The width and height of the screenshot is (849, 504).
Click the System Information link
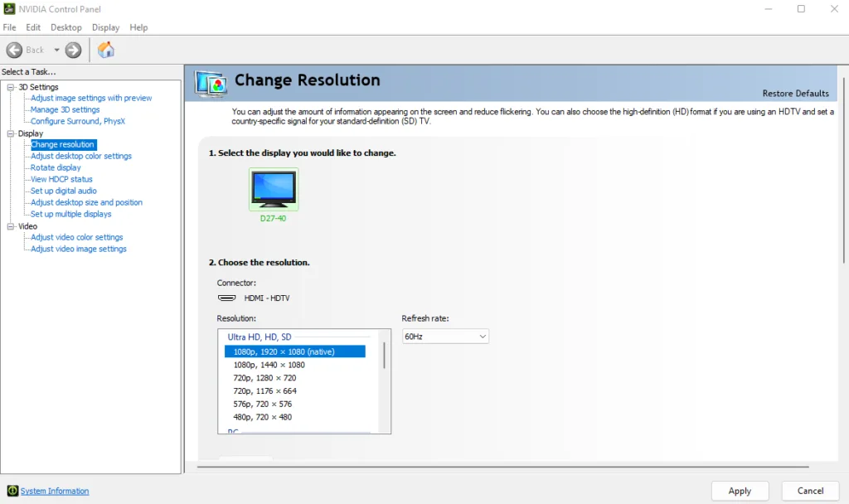(x=55, y=491)
